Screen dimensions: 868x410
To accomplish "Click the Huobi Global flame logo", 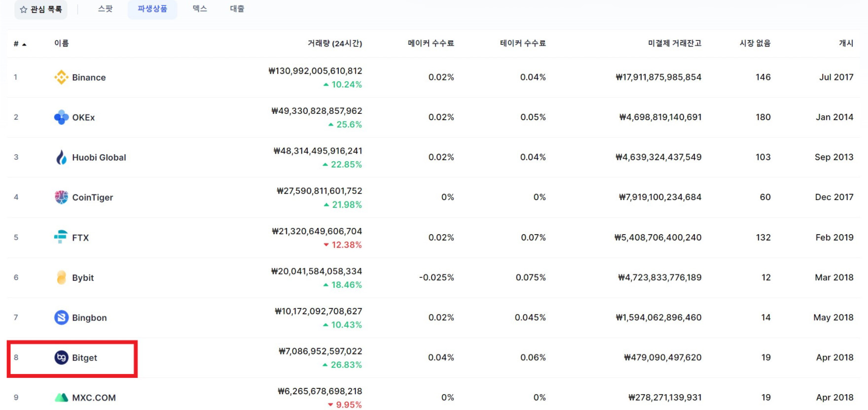I will coord(61,157).
